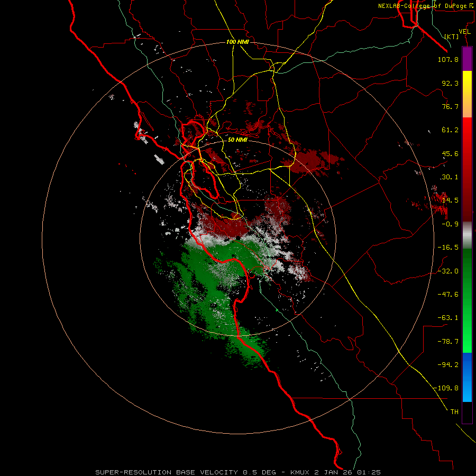
Task: Click the 30.1 legend value
Action: coord(450,177)
